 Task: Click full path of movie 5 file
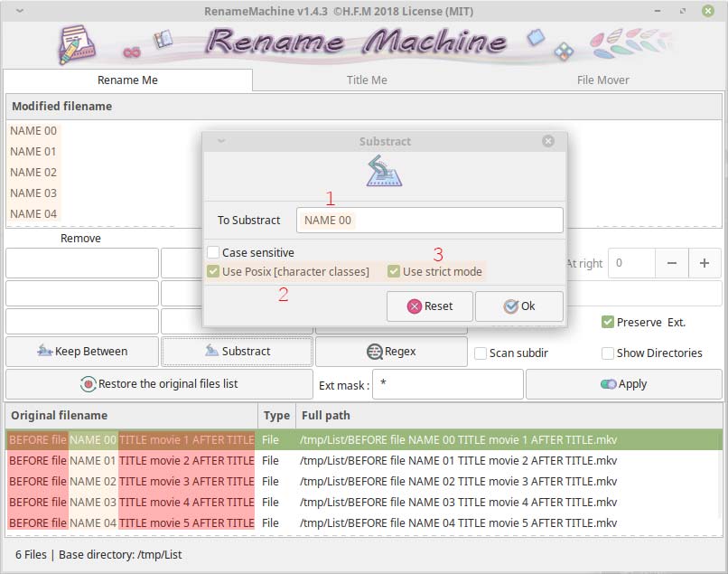coord(458,522)
